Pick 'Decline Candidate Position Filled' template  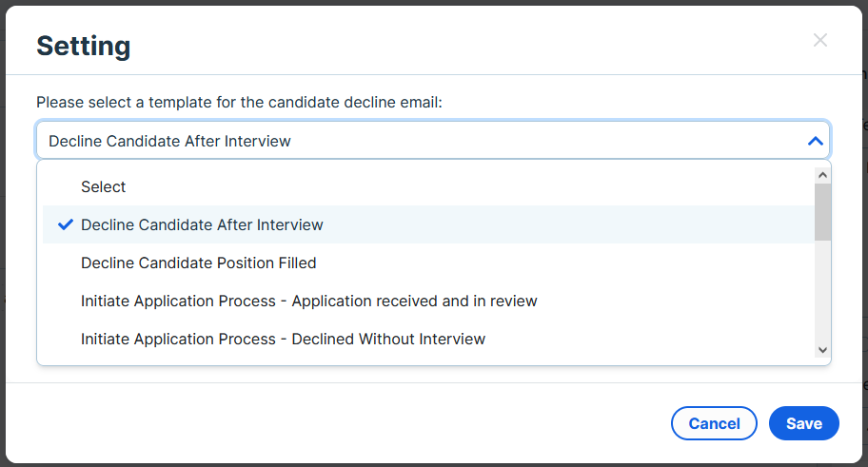(428, 263)
